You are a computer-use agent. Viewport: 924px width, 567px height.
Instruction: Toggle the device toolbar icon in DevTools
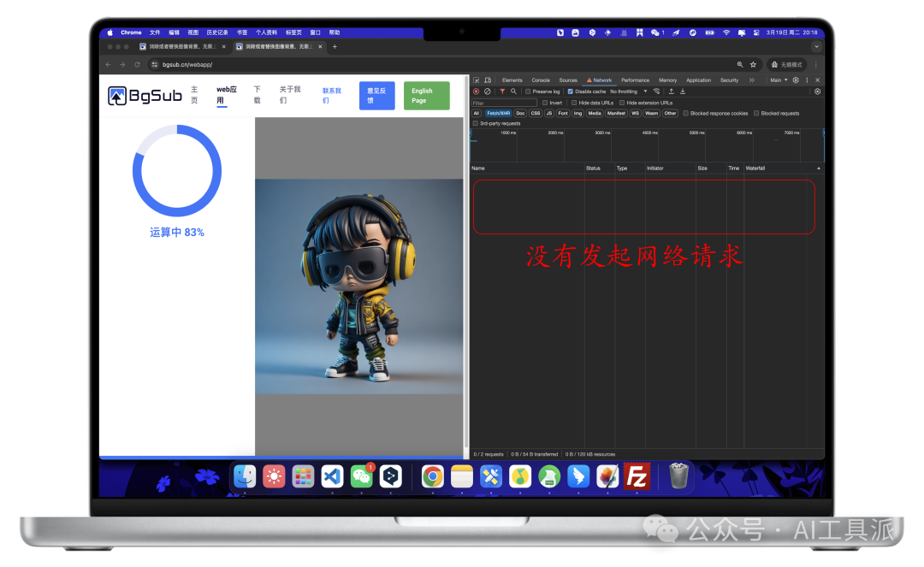[487, 80]
